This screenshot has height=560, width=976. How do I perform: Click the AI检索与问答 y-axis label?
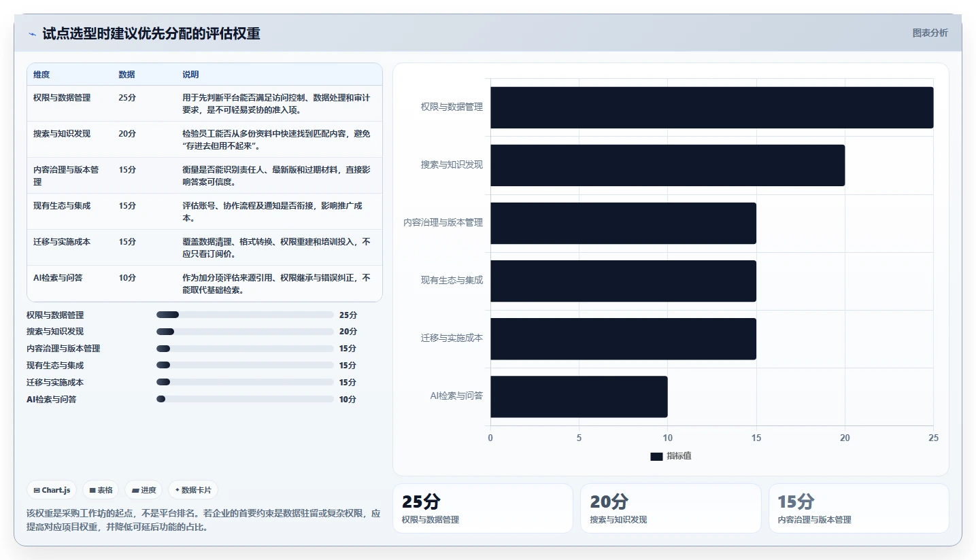456,396
